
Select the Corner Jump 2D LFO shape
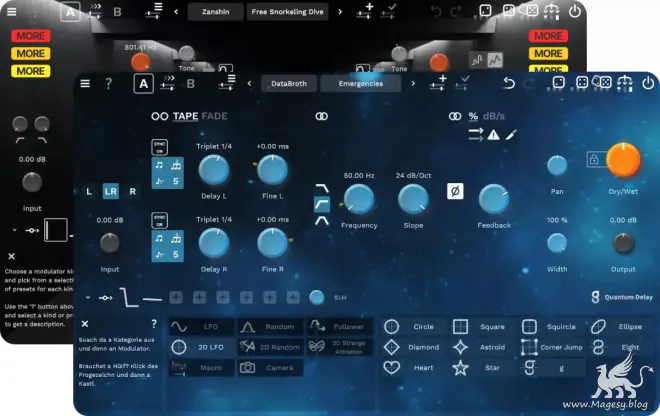pyautogui.click(x=552, y=347)
